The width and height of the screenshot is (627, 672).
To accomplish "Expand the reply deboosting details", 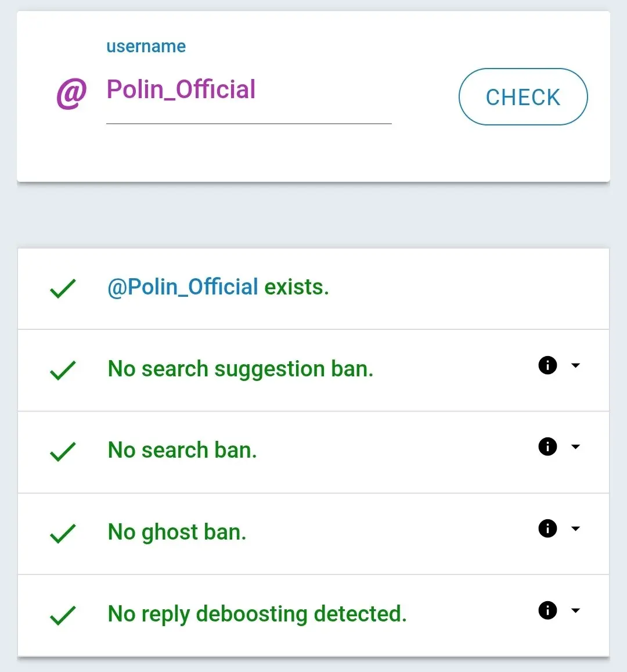I will click(x=575, y=610).
